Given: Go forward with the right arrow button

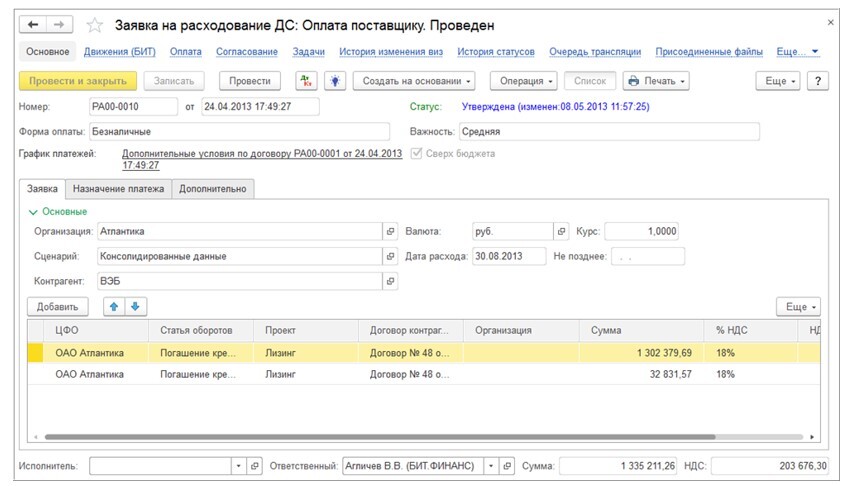Looking at the screenshot, I should point(60,25).
